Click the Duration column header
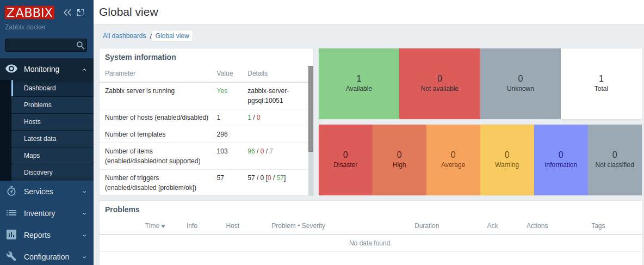This screenshot has height=265, width=644. coord(427,226)
